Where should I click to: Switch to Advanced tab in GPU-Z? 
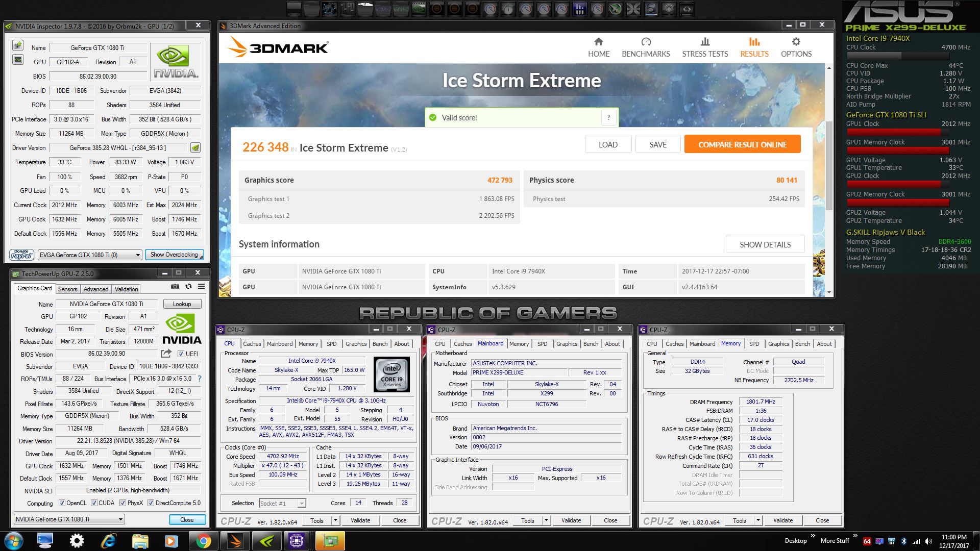(96, 289)
